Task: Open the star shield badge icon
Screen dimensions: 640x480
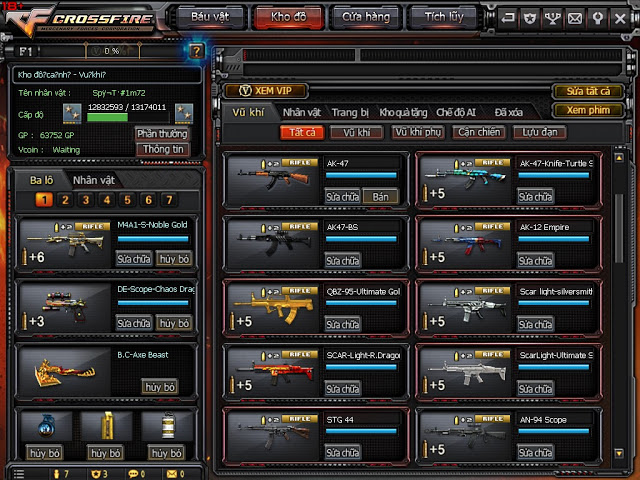Action: pos(530,18)
